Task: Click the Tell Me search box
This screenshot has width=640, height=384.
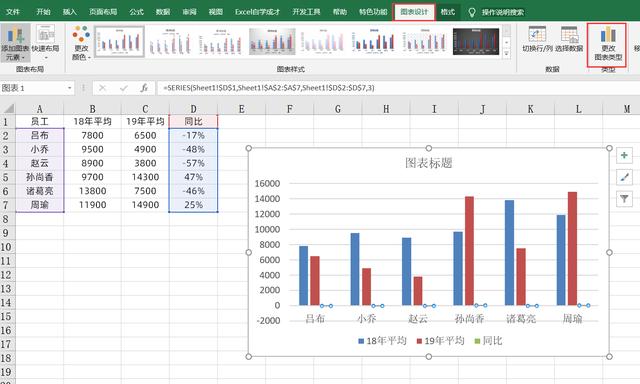Action: coord(502,12)
